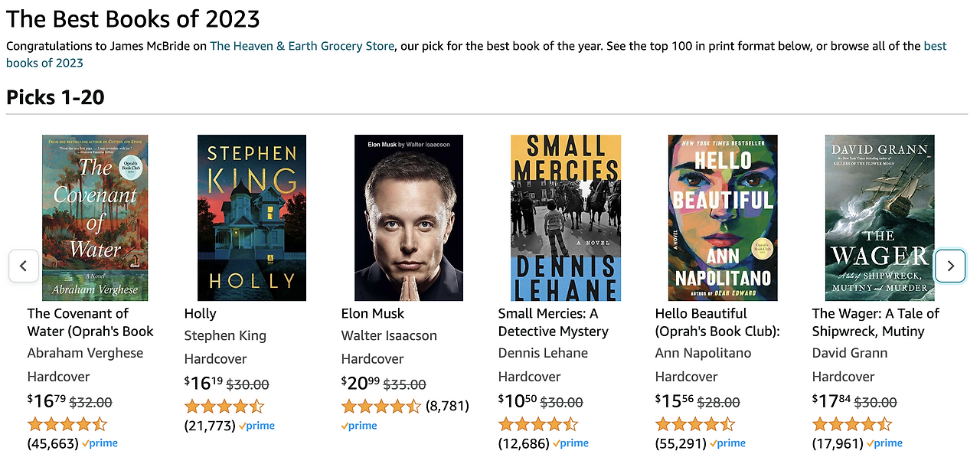Click the Small Mercies book cover
Image resolution: width=980 pixels, height=464 pixels.
(x=566, y=217)
